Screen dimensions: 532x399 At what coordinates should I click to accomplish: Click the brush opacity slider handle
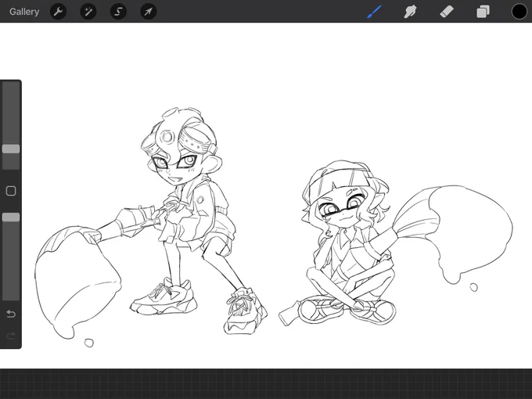[x=11, y=217]
